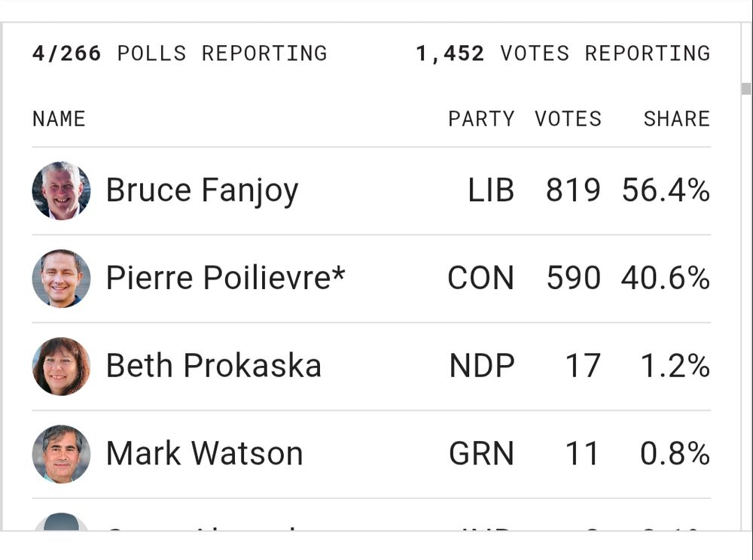This screenshot has height=560, width=753.
Task: Click the NAME column header
Action: click(x=59, y=119)
